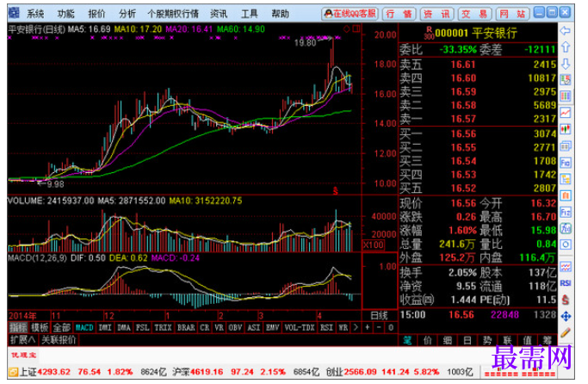588x384 pixels.
Task: Open the red line trend chart icon
Action: (x=565, y=113)
